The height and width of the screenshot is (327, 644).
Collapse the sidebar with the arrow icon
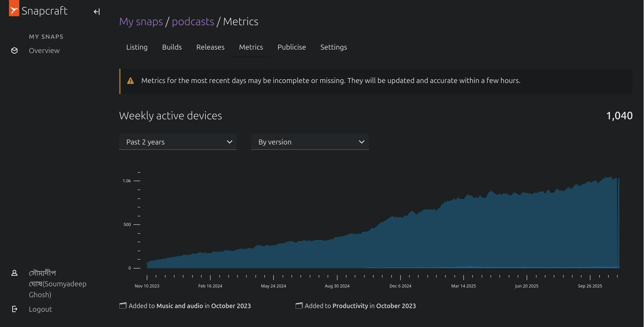pos(97,12)
